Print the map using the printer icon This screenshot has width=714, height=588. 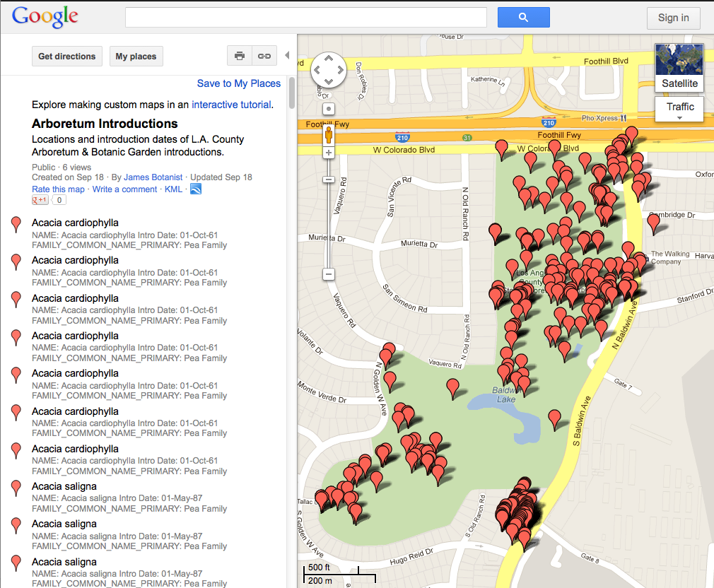tap(240, 57)
